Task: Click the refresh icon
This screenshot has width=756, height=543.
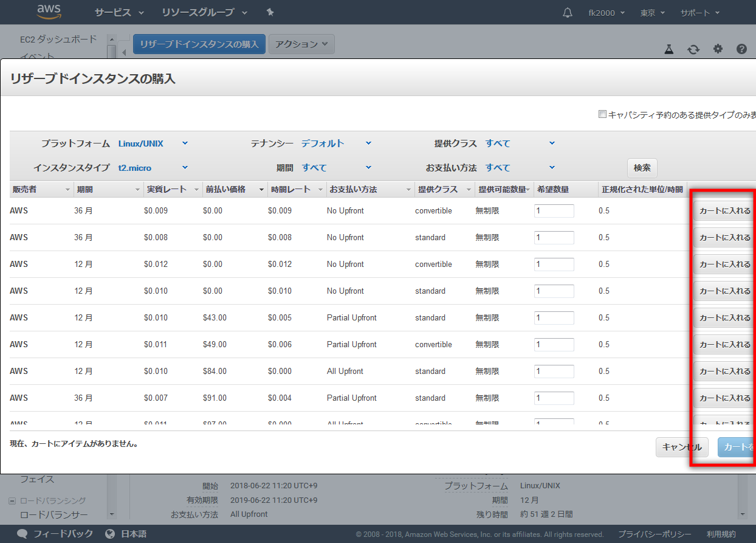Action: (693, 49)
